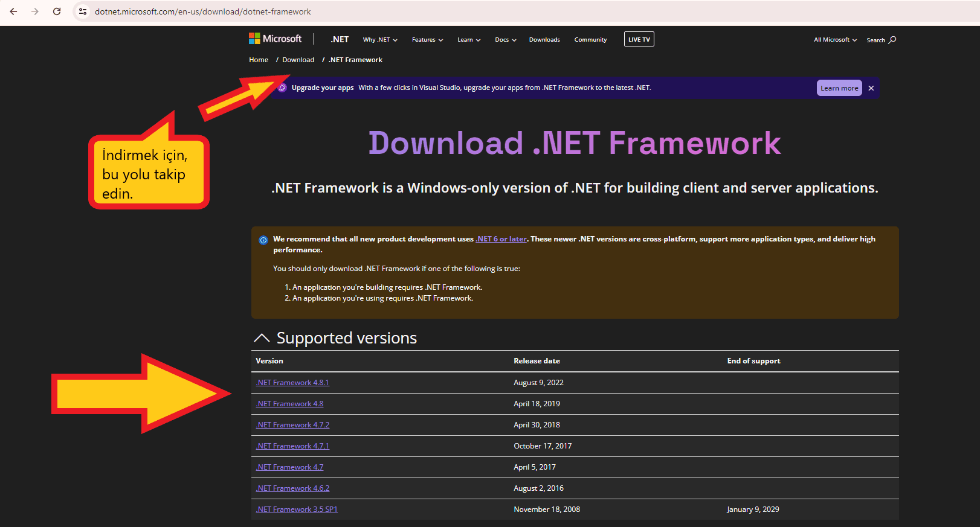The height and width of the screenshot is (527, 980).
Task: Select the January 9, 2029 end of support date
Action: (x=753, y=509)
